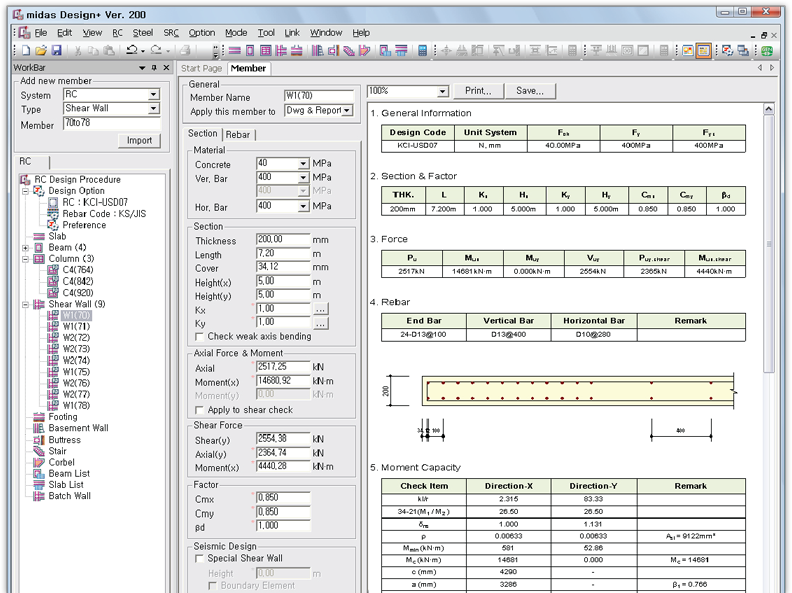Image resolution: width=792 pixels, height=593 pixels.
Task: Create a new file with toolbar icon
Action: pyautogui.click(x=26, y=51)
